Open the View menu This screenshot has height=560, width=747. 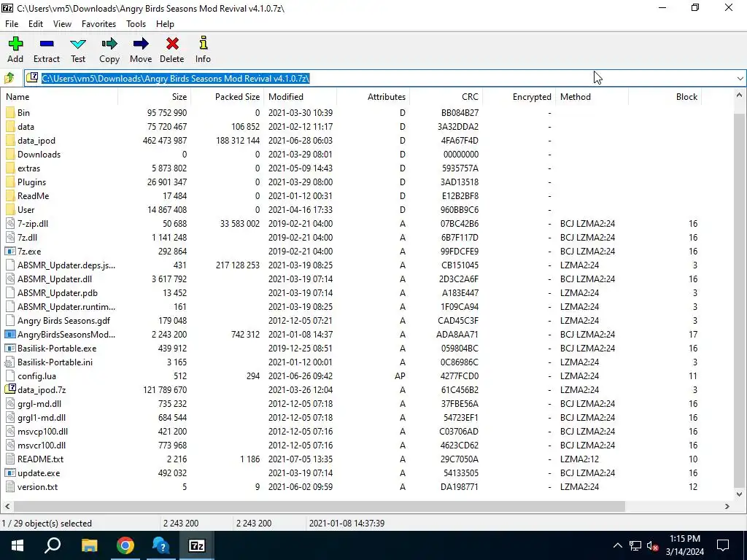coord(63,24)
